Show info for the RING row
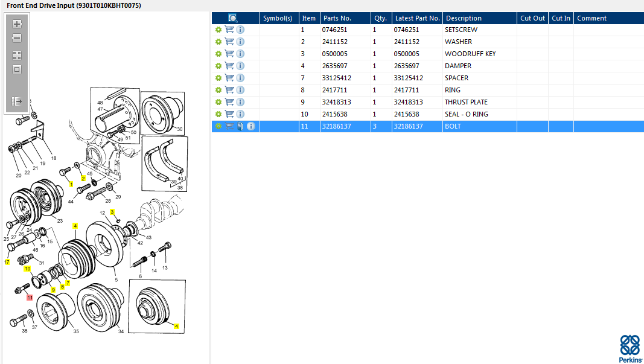644x364 pixels. pyautogui.click(x=241, y=90)
